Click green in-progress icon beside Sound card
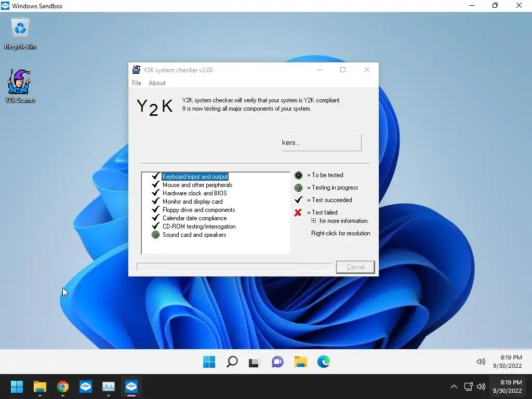This screenshot has height=399, width=532. [155, 234]
